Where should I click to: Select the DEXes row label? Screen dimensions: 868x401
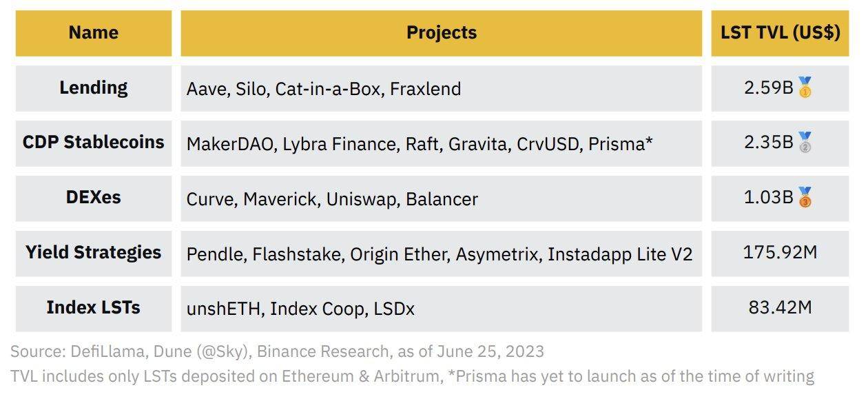tap(94, 198)
